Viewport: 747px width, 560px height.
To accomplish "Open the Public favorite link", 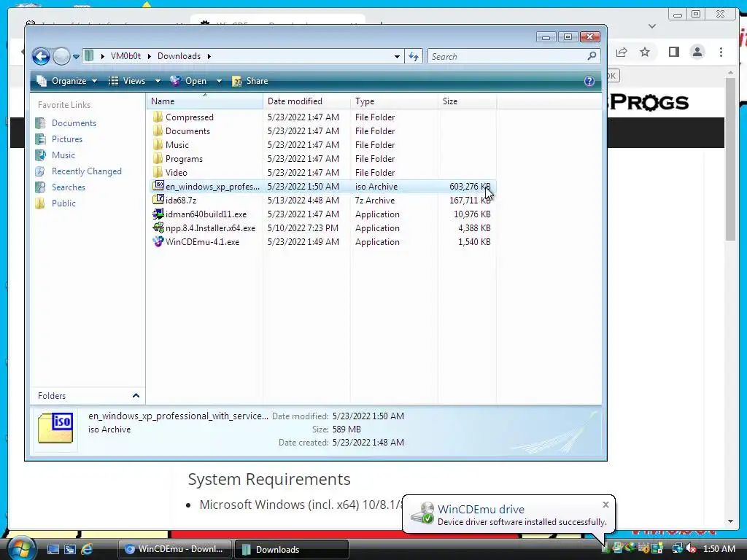I will click(55, 203).
